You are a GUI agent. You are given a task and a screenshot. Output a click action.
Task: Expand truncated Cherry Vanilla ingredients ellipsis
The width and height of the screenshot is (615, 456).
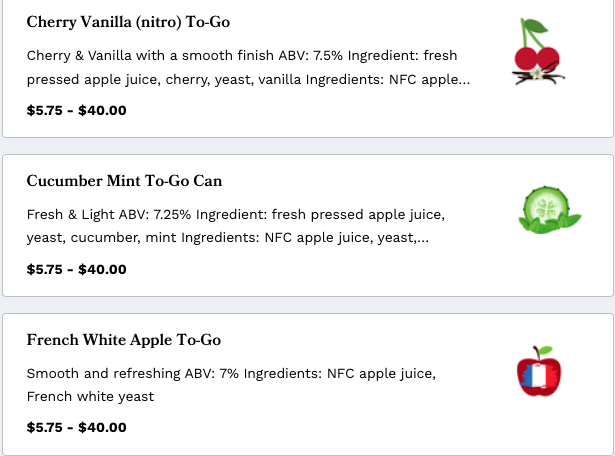click(x=464, y=80)
